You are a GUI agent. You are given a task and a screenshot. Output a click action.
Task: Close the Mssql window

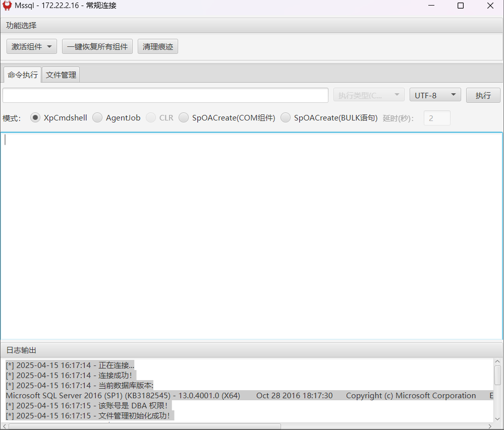(490, 6)
